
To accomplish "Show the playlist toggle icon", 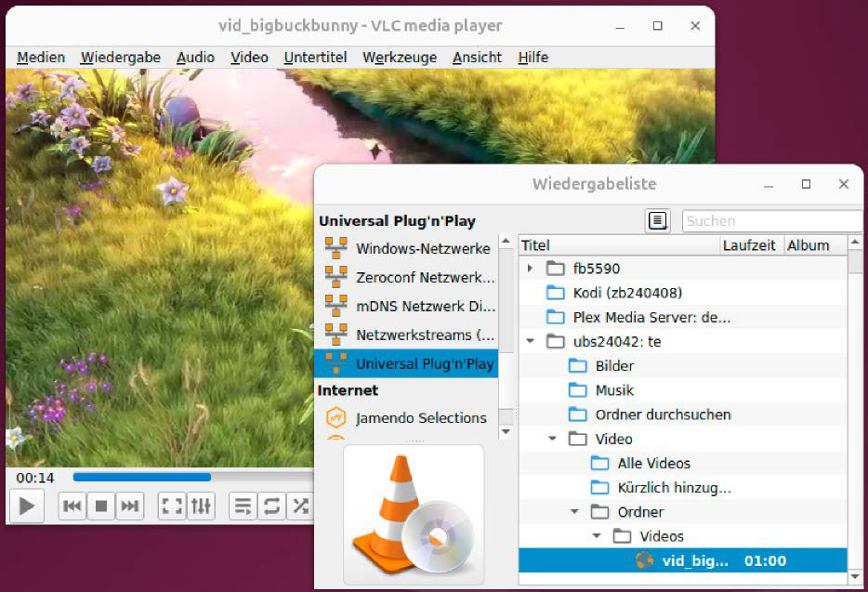I will pos(243,506).
